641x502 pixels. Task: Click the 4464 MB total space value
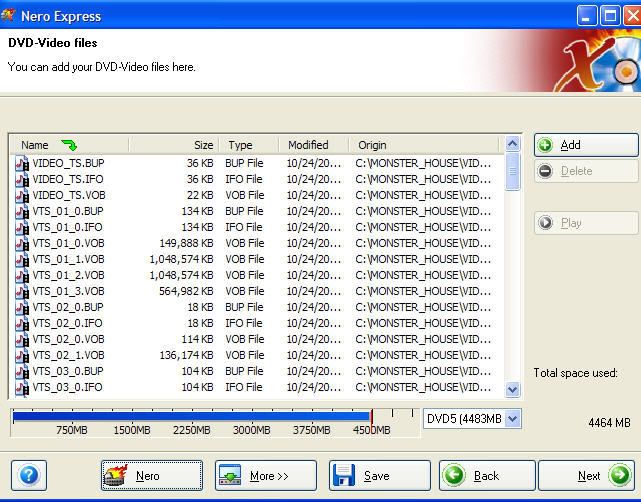click(x=609, y=423)
